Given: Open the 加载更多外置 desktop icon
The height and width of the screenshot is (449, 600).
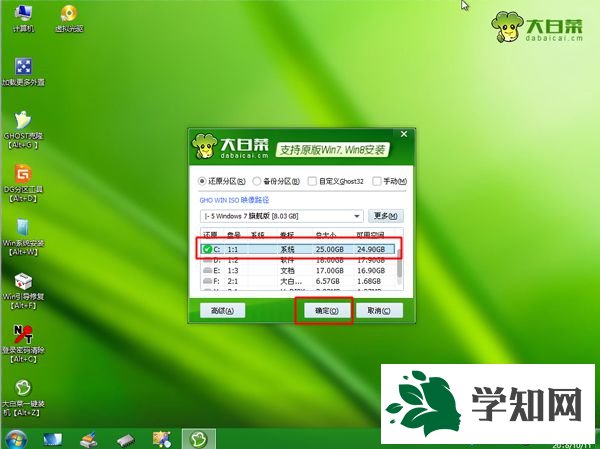Looking at the screenshot, I should [23, 72].
